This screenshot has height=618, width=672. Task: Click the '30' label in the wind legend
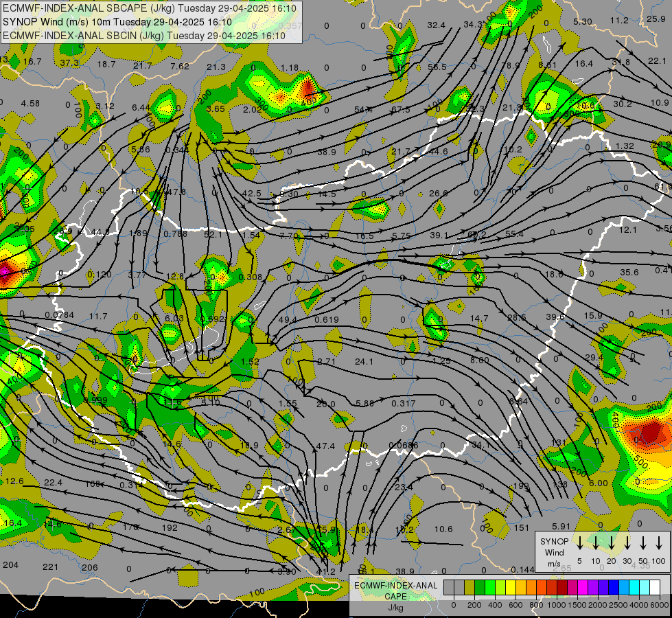click(627, 561)
